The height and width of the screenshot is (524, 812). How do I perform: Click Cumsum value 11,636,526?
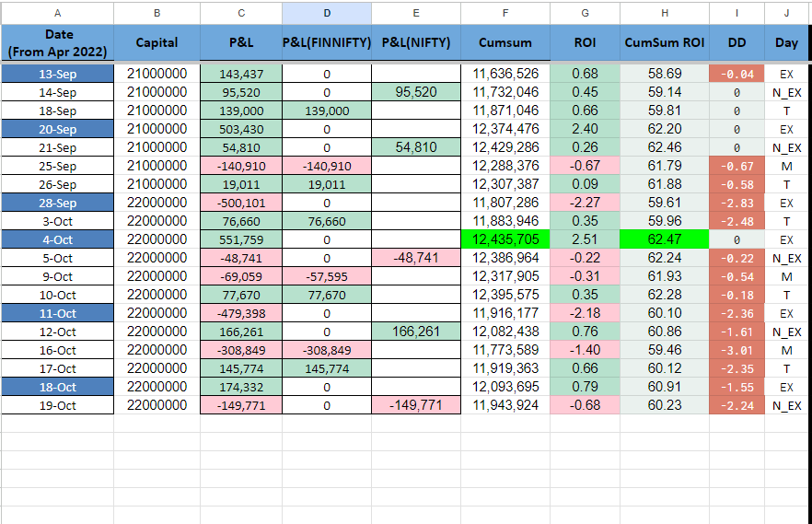[505, 74]
